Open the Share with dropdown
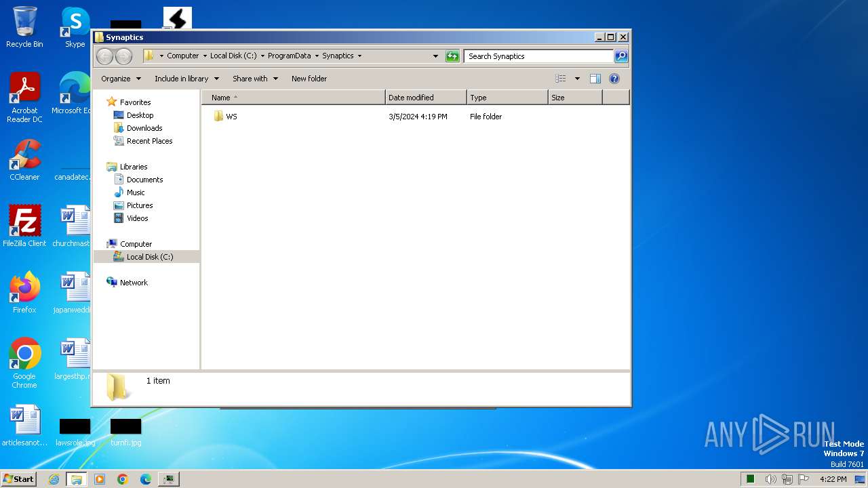 pos(256,79)
